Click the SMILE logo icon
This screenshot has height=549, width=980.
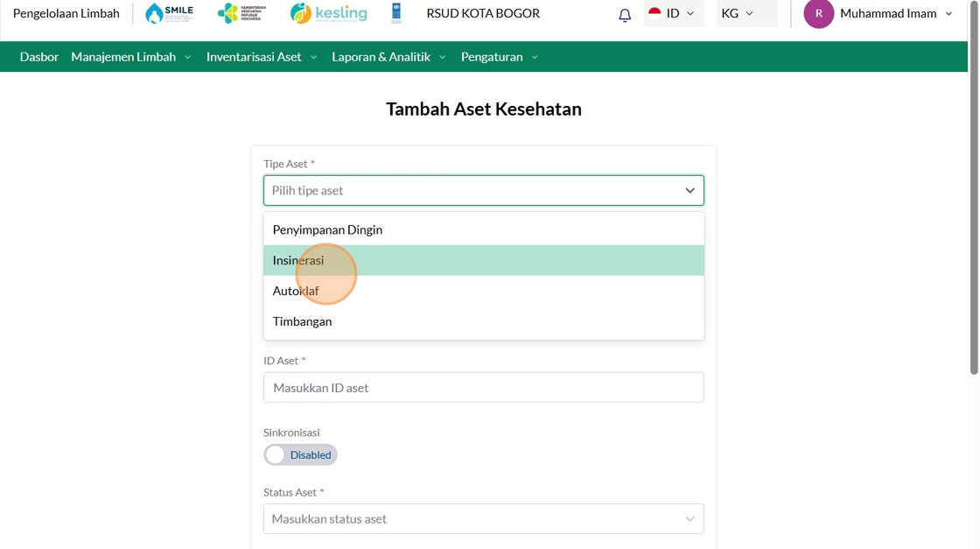point(169,13)
